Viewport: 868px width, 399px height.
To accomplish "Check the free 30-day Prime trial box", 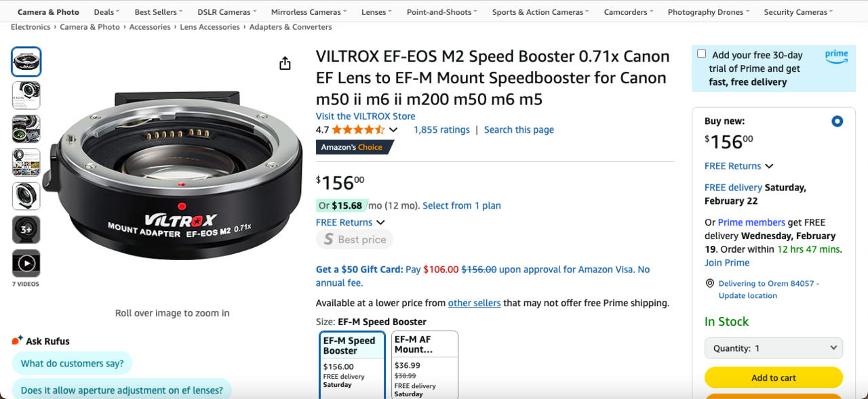I will pos(701,54).
